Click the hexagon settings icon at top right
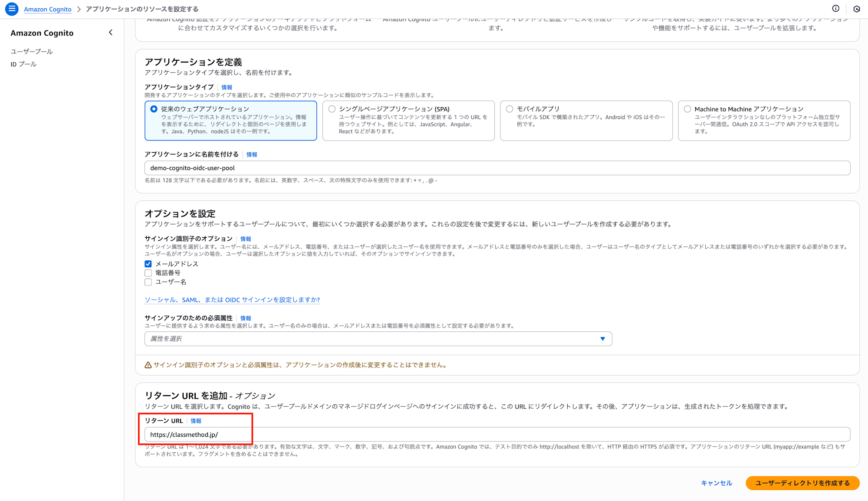 point(856,9)
